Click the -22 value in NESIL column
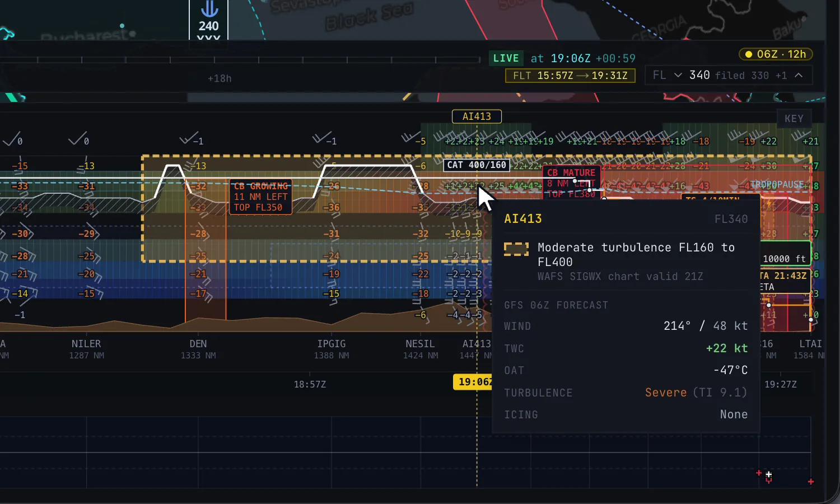This screenshot has width=840, height=504. pyautogui.click(x=420, y=274)
